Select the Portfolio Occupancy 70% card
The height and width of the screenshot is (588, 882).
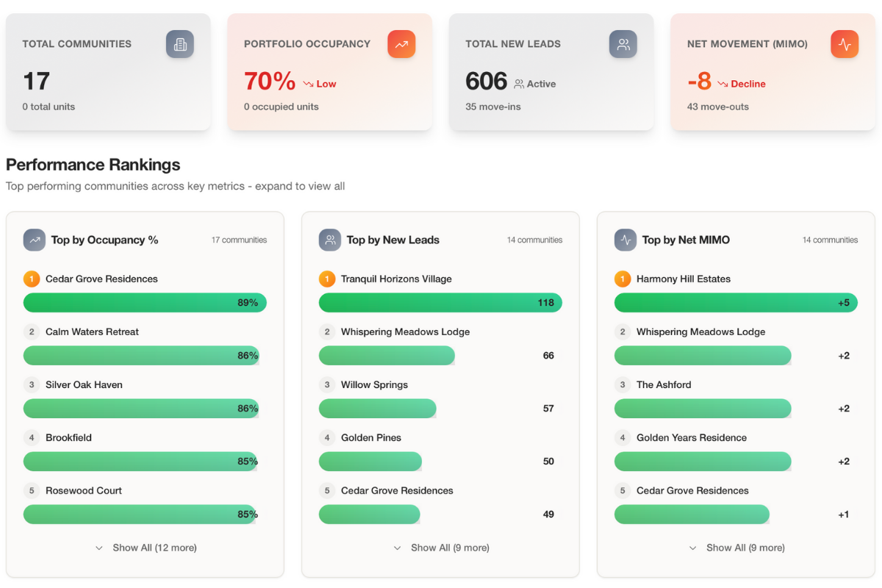point(329,72)
